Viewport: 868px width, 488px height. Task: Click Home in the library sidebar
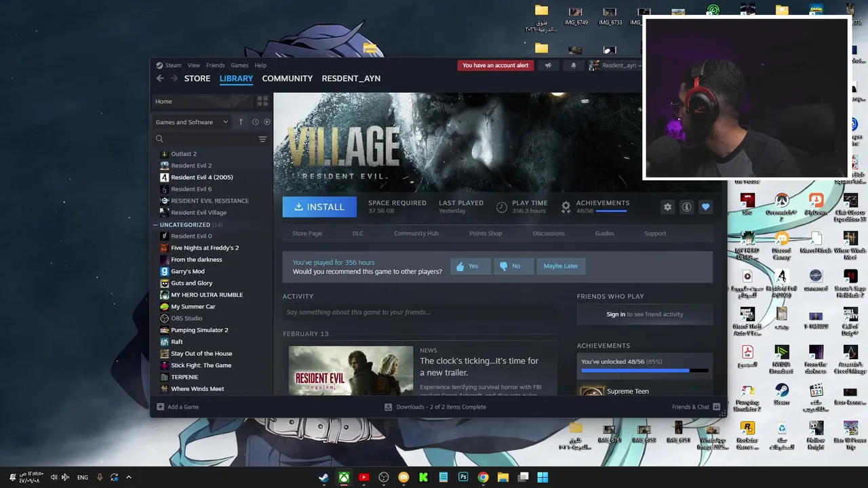pyautogui.click(x=202, y=101)
